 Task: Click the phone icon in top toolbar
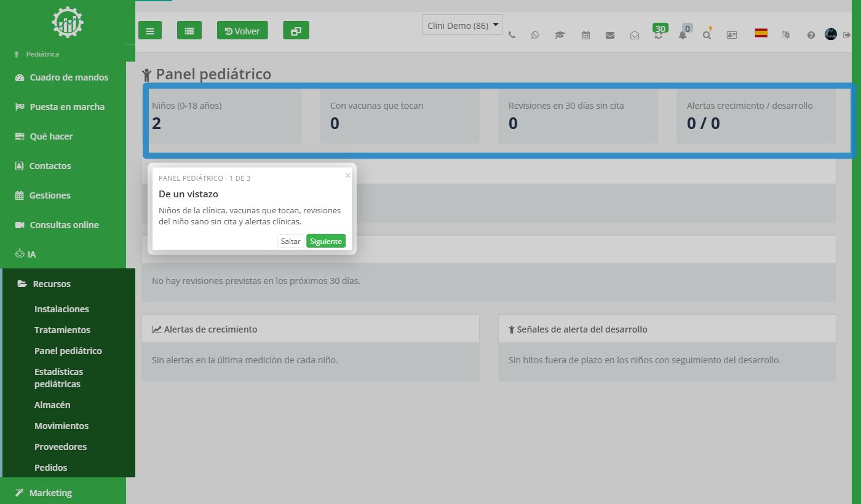(512, 35)
